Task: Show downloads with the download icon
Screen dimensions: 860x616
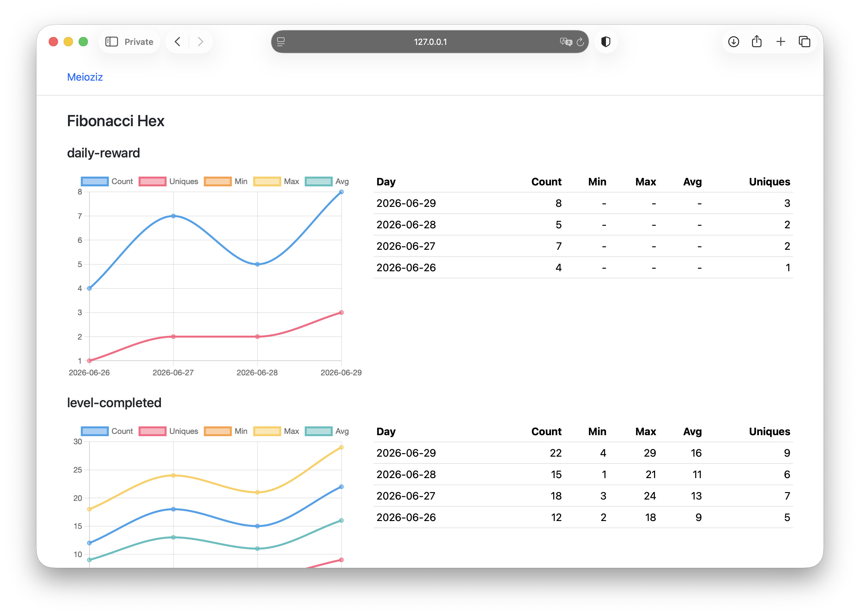Action: coord(733,42)
